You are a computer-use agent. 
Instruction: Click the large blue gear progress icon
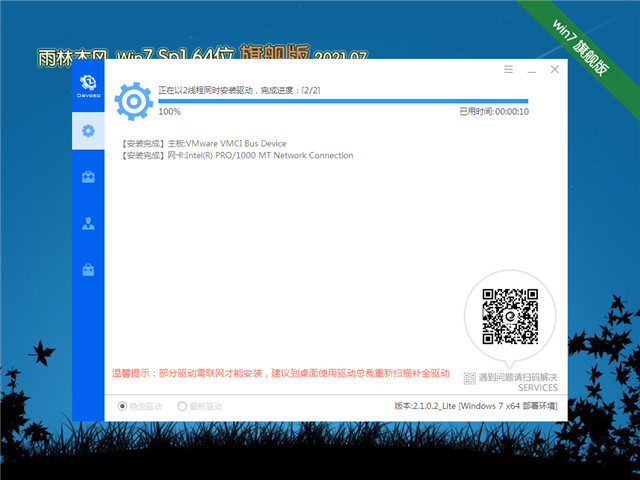pos(133,101)
